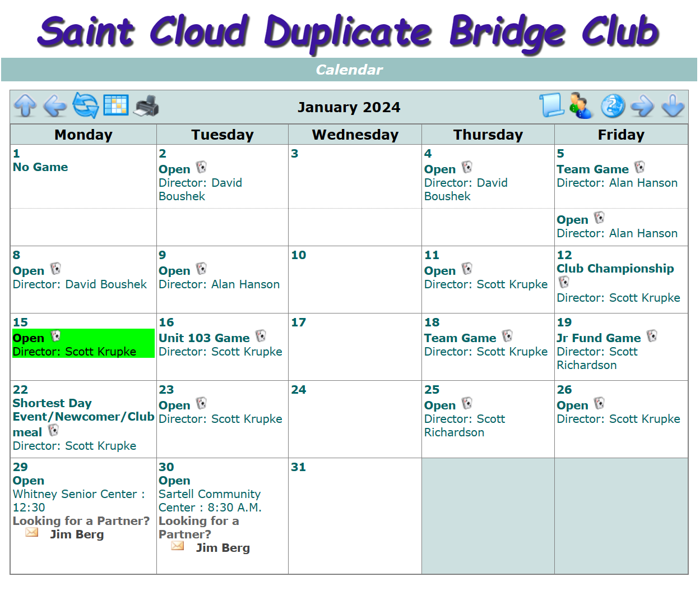Open the Team Game title on January 18
Image resolution: width=700 pixels, height=590 pixels.
coord(460,338)
